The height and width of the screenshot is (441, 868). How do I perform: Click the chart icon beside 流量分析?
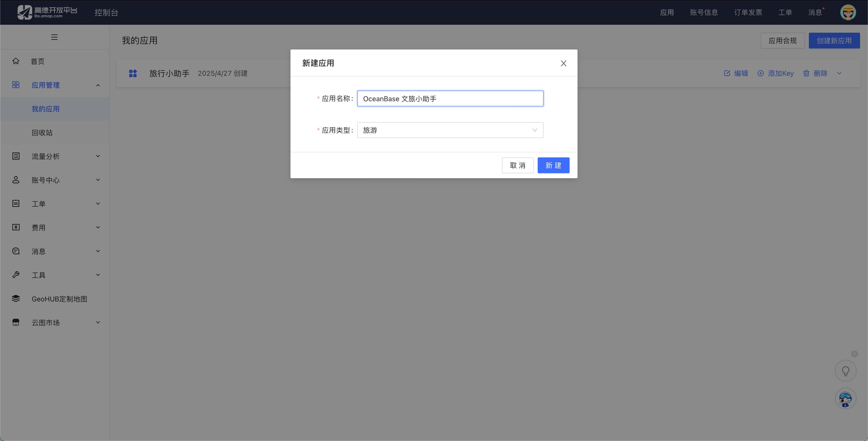[16, 156]
